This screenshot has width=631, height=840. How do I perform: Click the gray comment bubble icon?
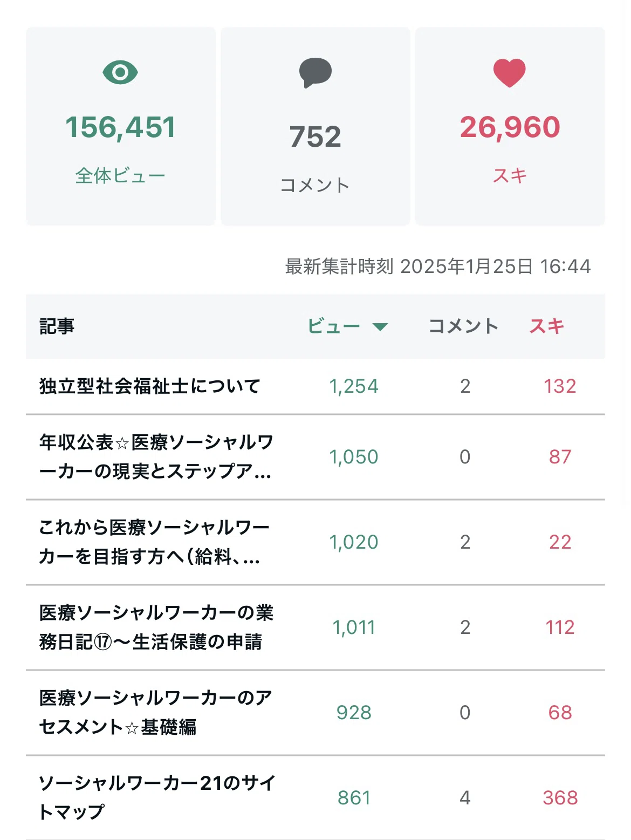tap(315, 73)
